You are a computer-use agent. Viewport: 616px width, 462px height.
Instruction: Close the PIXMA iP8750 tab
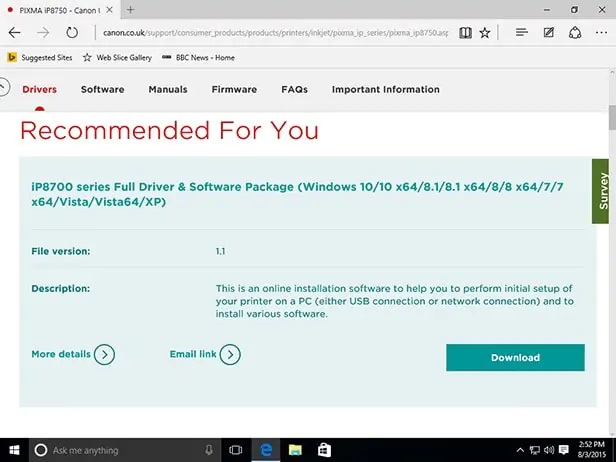point(110,10)
